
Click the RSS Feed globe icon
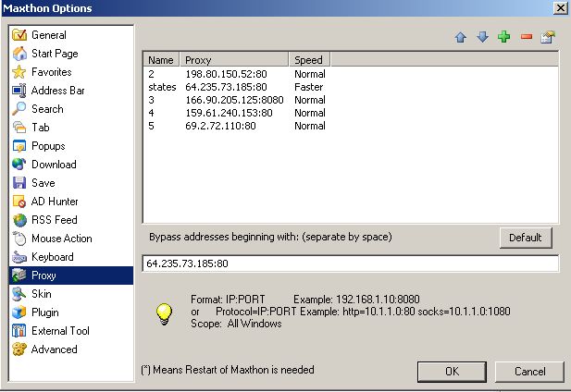point(19,220)
